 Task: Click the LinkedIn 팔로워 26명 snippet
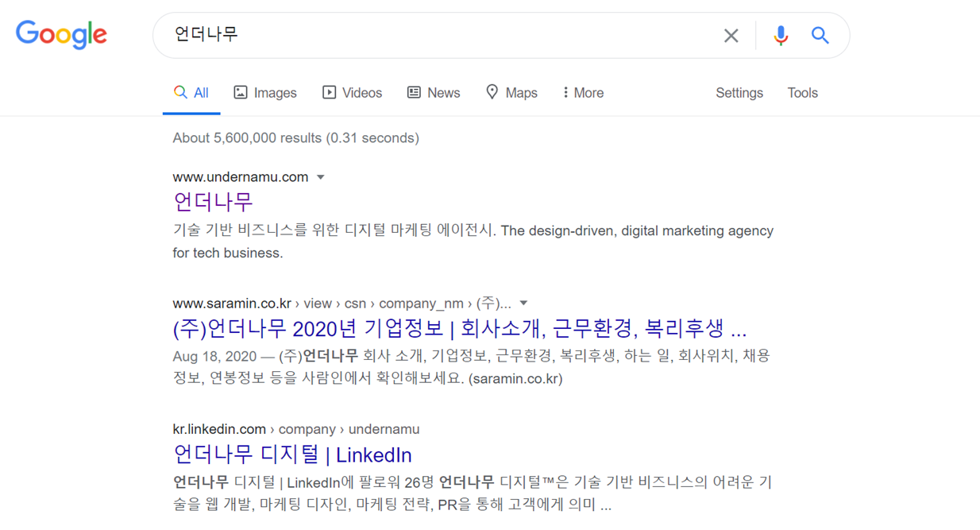click(x=472, y=493)
